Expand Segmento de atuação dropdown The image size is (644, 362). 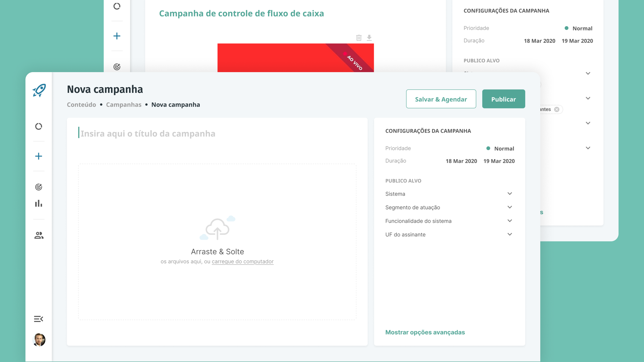tap(509, 207)
